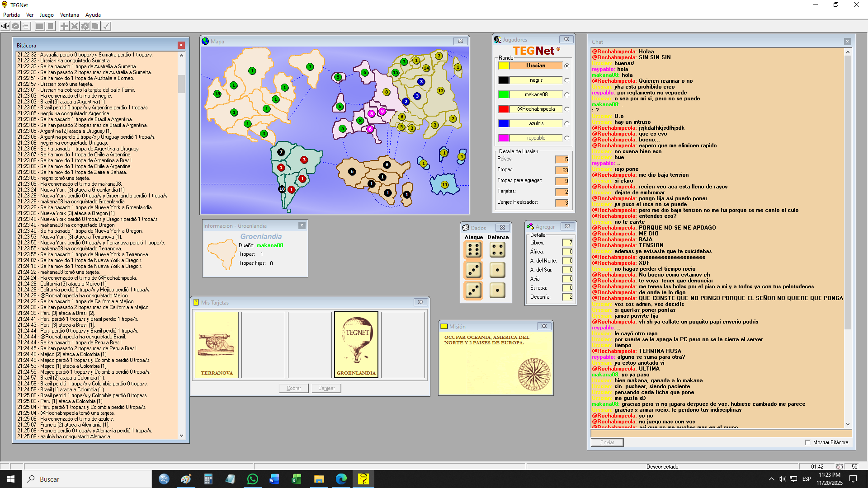Open WhatsApp from the taskbar

(253, 479)
